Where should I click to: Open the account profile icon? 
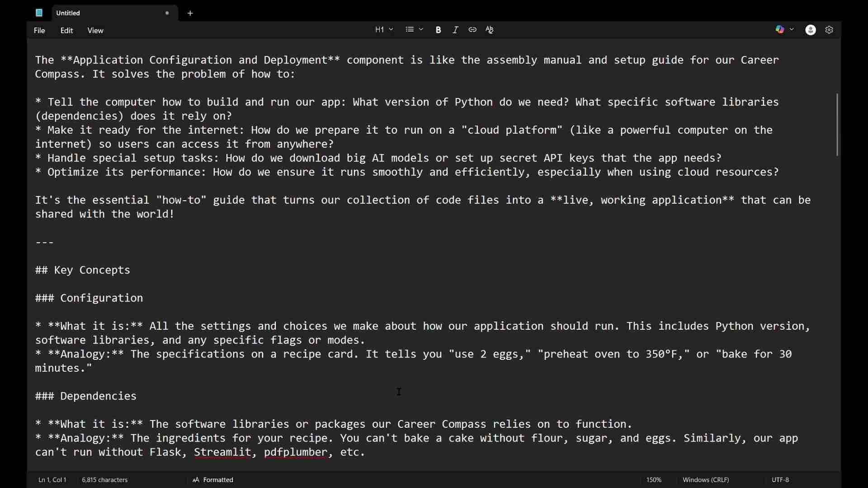[x=811, y=30]
